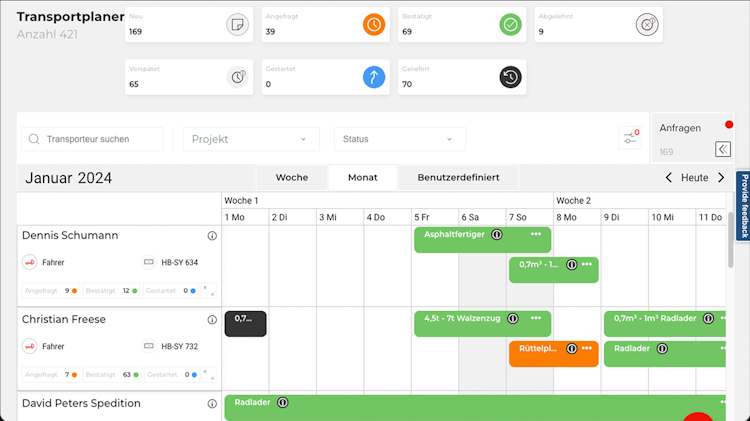The image size is (750, 421).
Task: Filter Dennis Schumann's Angefragt 9 badge
Action: click(x=51, y=291)
